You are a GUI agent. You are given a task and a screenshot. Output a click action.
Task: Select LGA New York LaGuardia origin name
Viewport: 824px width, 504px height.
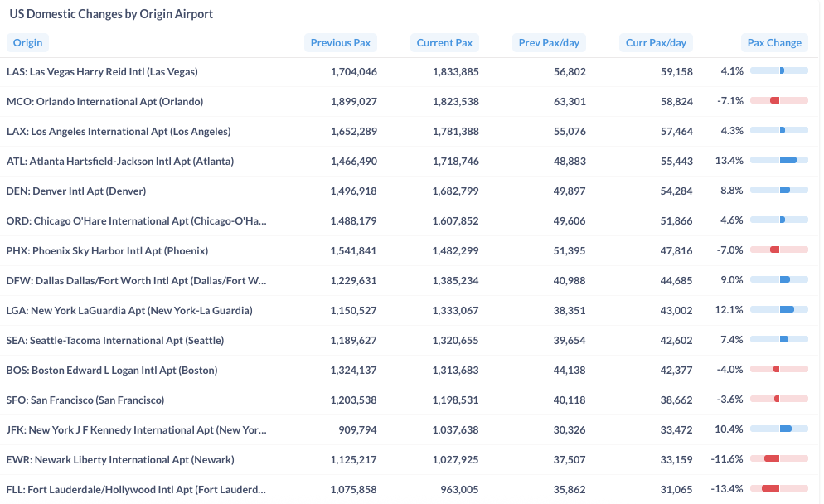click(129, 311)
